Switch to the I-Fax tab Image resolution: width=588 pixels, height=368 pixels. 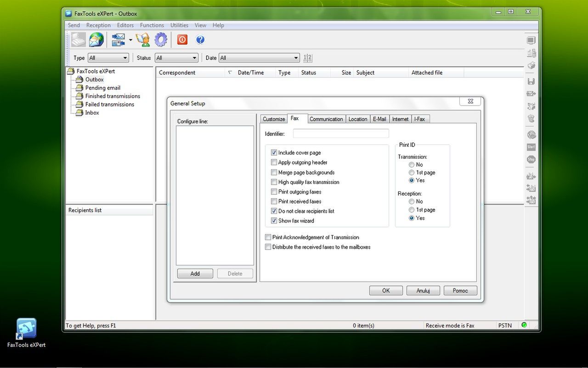click(420, 119)
